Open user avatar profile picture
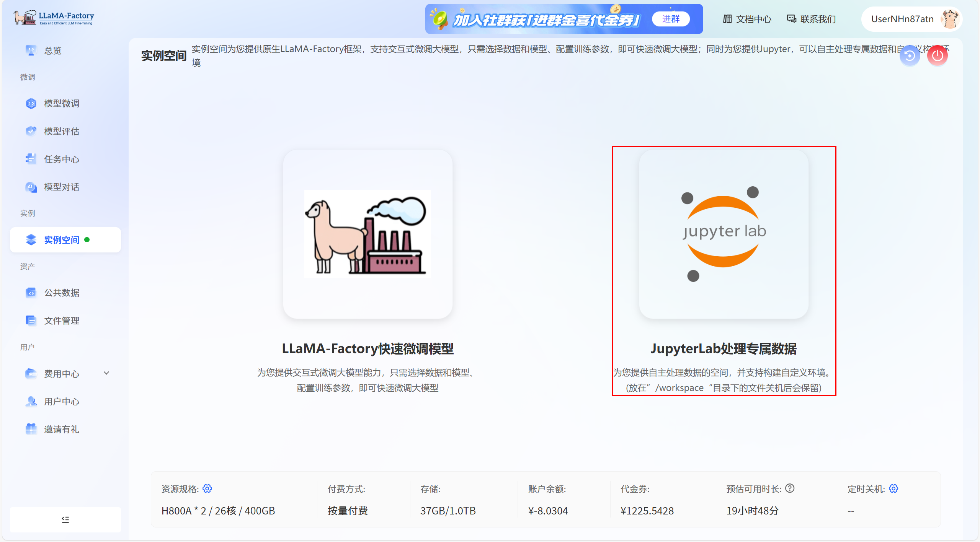 click(950, 19)
